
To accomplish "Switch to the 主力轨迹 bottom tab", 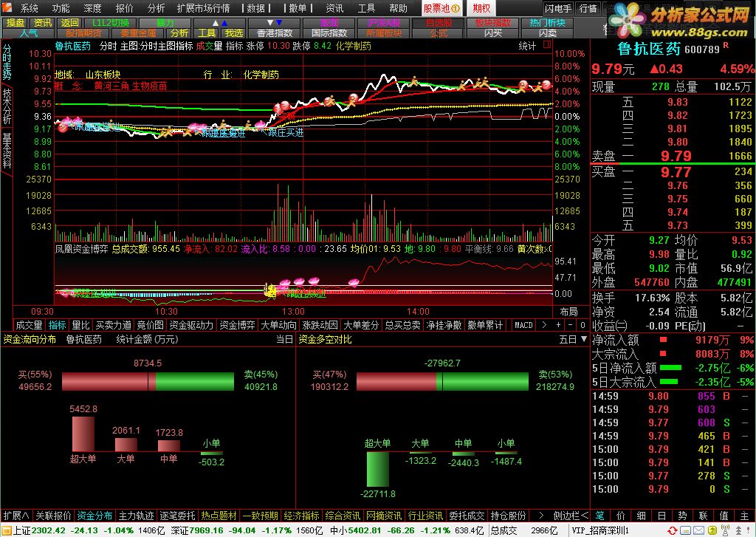I will tap(136, 516).
